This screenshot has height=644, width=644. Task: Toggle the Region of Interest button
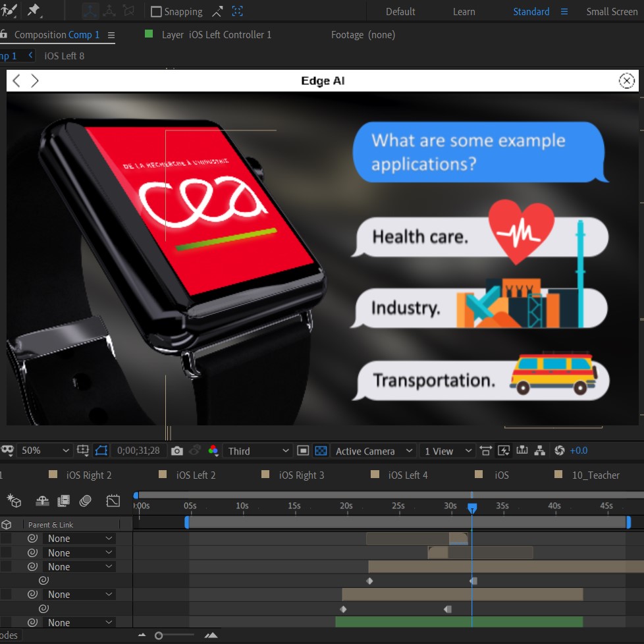303,451
